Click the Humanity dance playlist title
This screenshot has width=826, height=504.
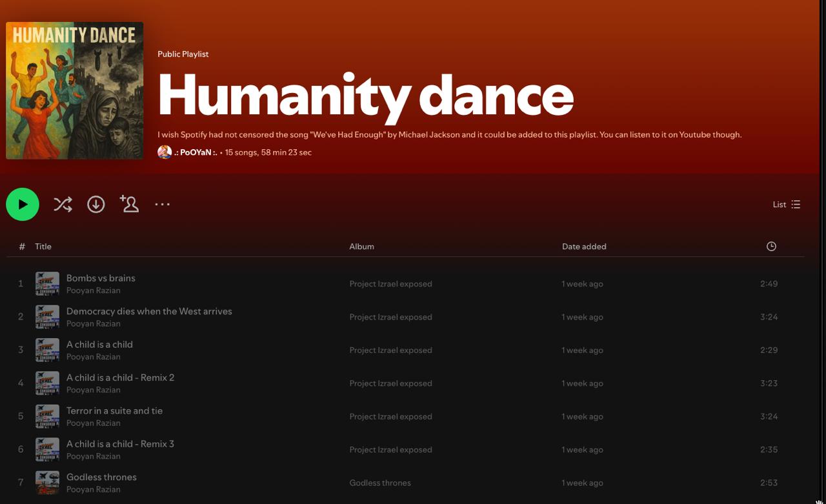coord(365,97)
